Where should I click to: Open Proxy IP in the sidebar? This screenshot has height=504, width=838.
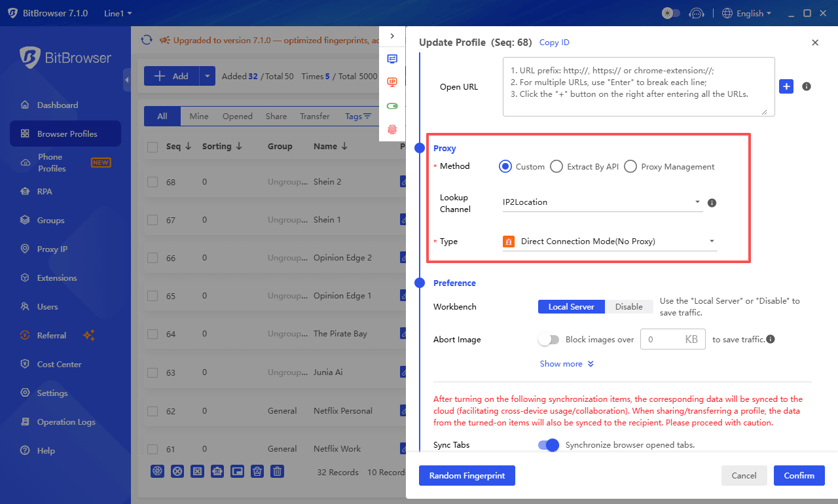(52, 249)
